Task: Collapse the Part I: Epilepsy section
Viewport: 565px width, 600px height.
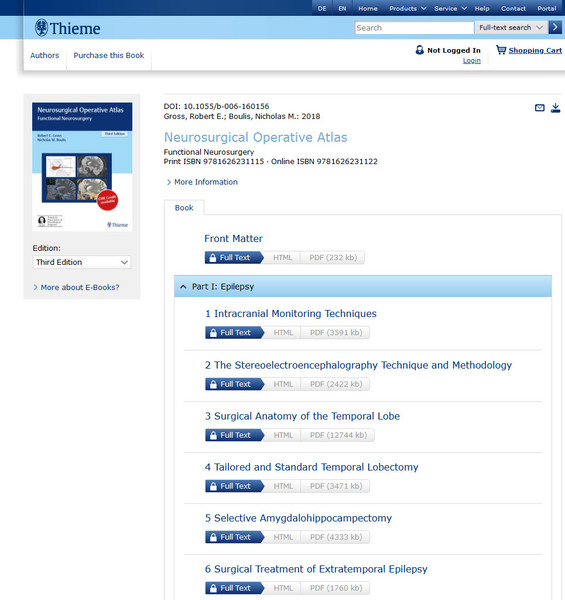Action: (363, 286)
